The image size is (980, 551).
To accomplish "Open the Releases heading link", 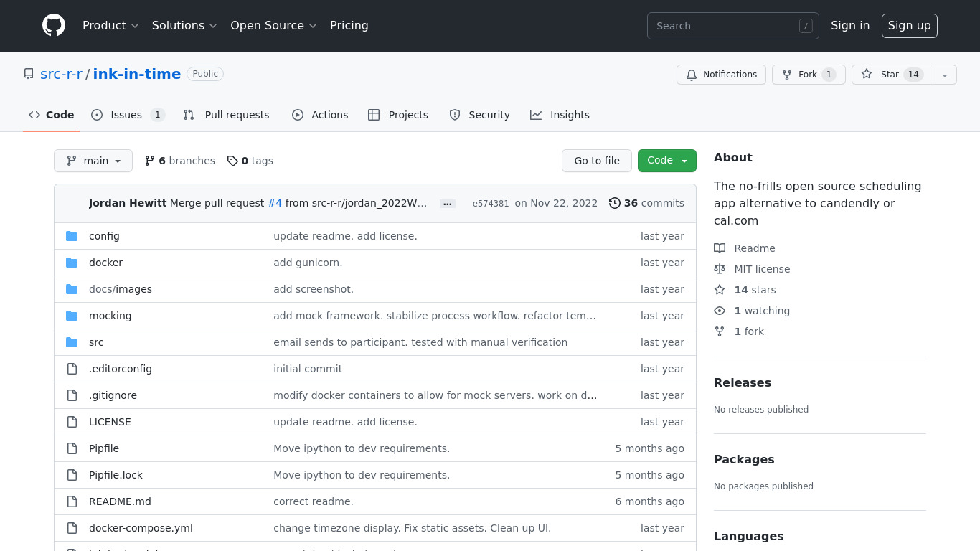I will pos(743,382).
